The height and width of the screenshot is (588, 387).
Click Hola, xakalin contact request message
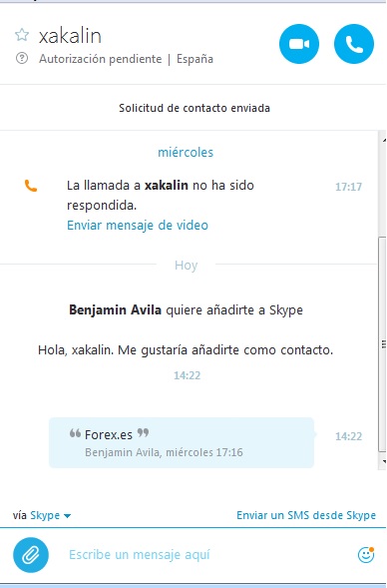point(186,349)
